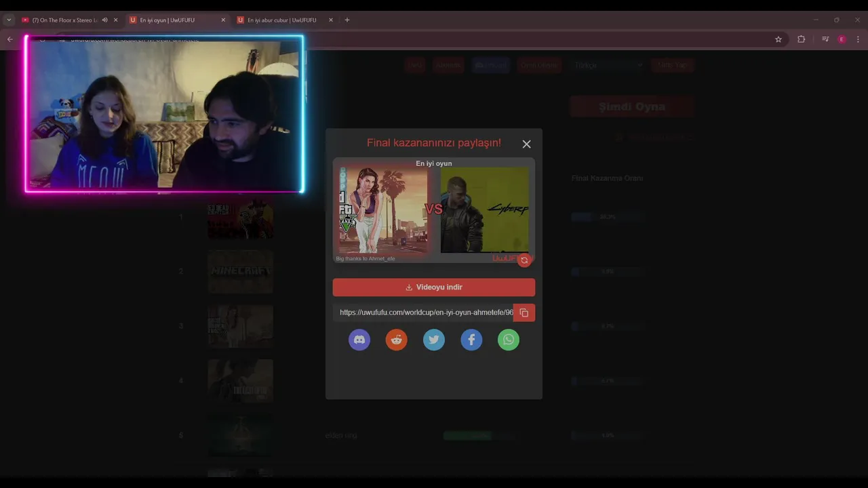Click the Giriş Yap button in header

coord(672,65)
